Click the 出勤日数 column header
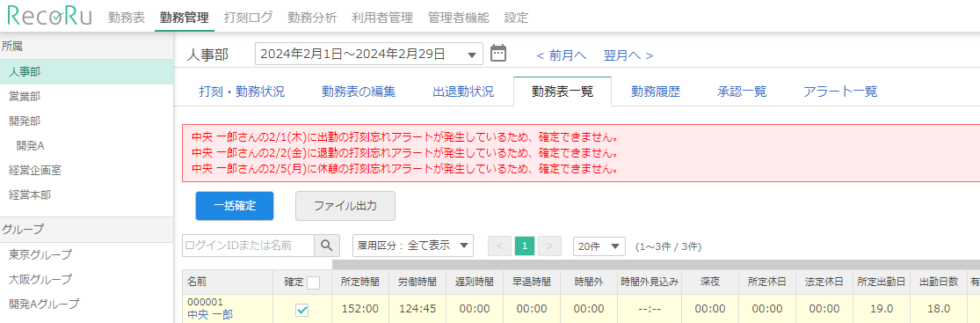Viewport: 980px width, 323px height. click(x=939, y=283)
